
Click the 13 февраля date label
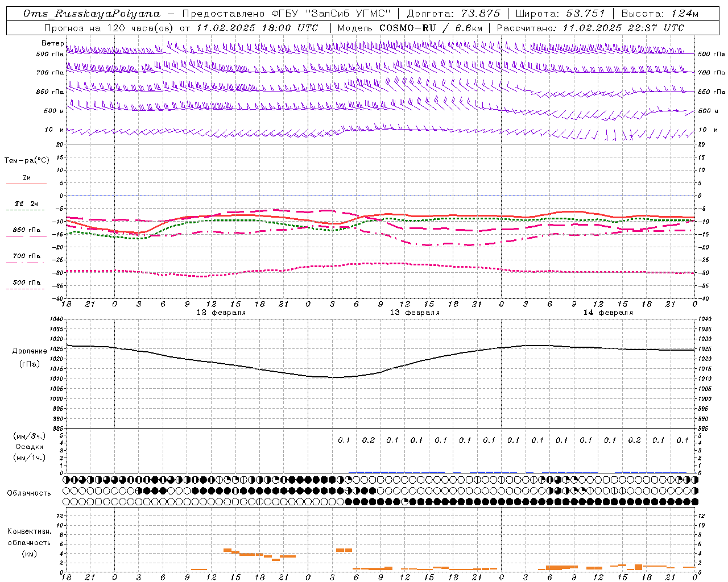[x=415, y=313]
